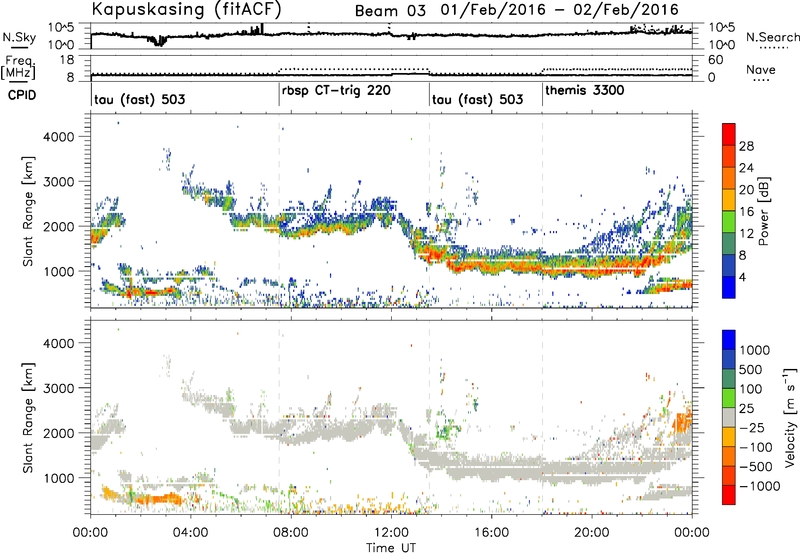Click the "18" tick on frequency axis

[x=67, y=60]
